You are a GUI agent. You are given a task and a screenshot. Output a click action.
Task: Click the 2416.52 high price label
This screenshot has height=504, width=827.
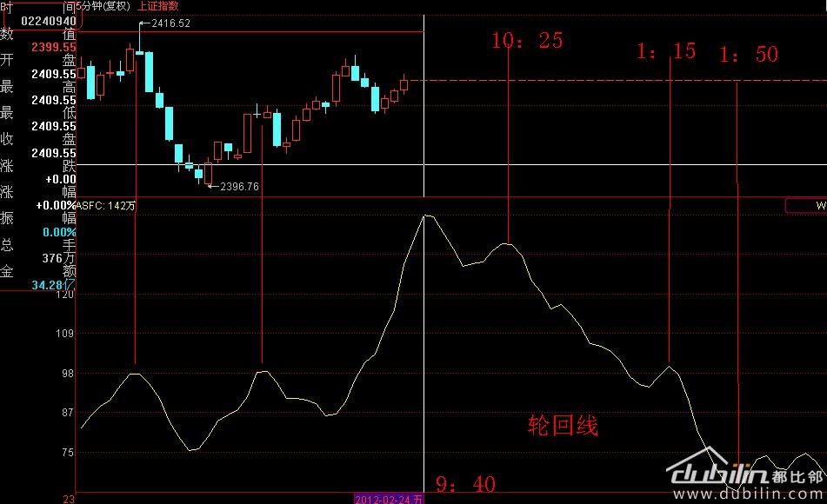[x=171, y=23]
